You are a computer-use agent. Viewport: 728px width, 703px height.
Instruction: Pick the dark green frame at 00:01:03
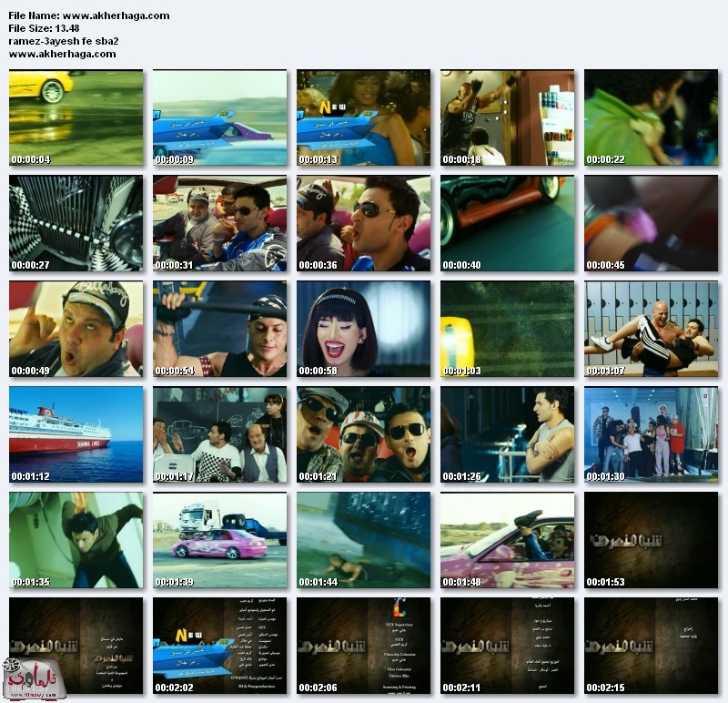[508, 329]
